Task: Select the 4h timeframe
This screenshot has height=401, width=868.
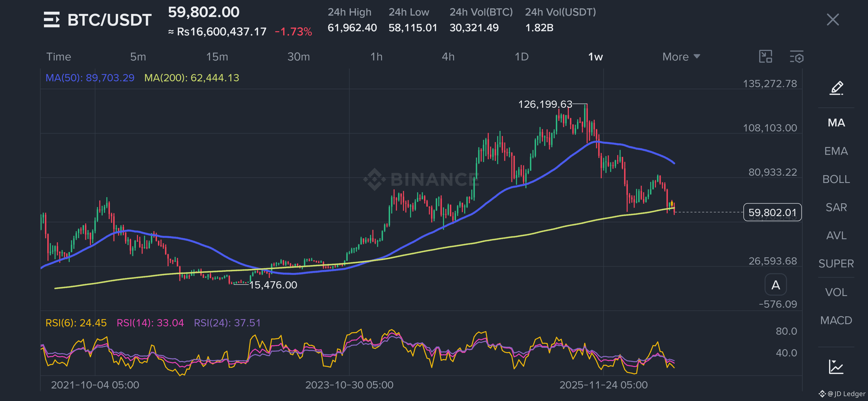Action: coord(448,57)
